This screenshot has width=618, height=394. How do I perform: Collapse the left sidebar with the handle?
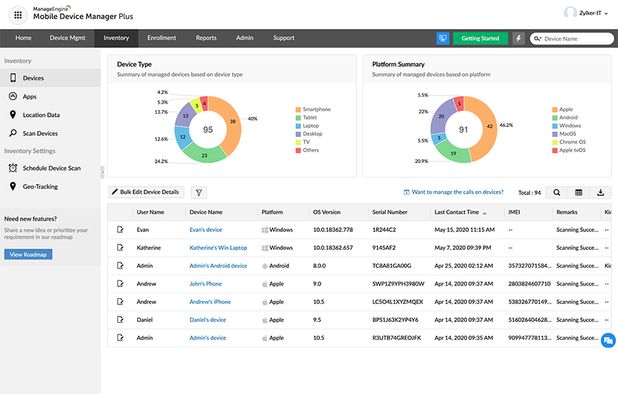pyautogui.click(x=102, y=172)
